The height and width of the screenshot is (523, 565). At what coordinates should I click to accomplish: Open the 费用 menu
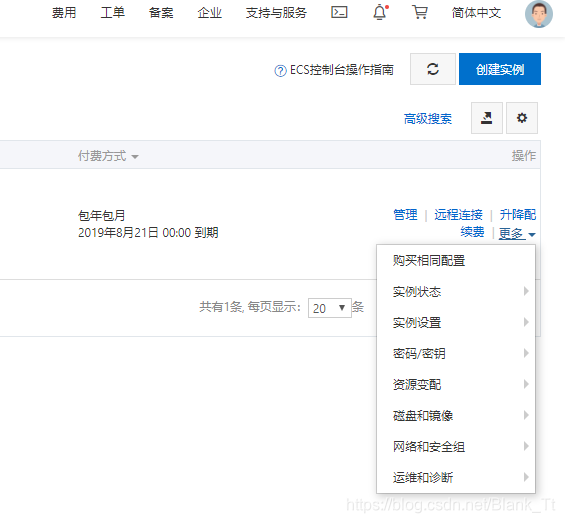click(64, 13)
